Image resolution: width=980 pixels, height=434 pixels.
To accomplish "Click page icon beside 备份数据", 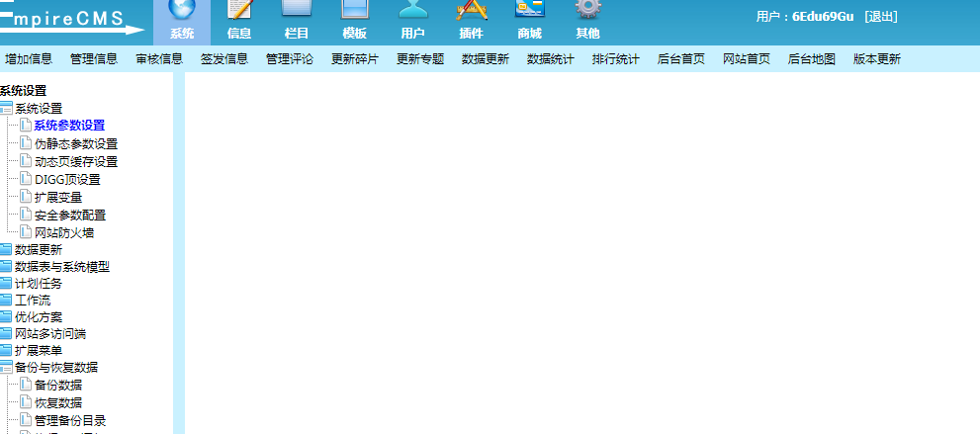I will pyautogui.click(x=26, y=384).
